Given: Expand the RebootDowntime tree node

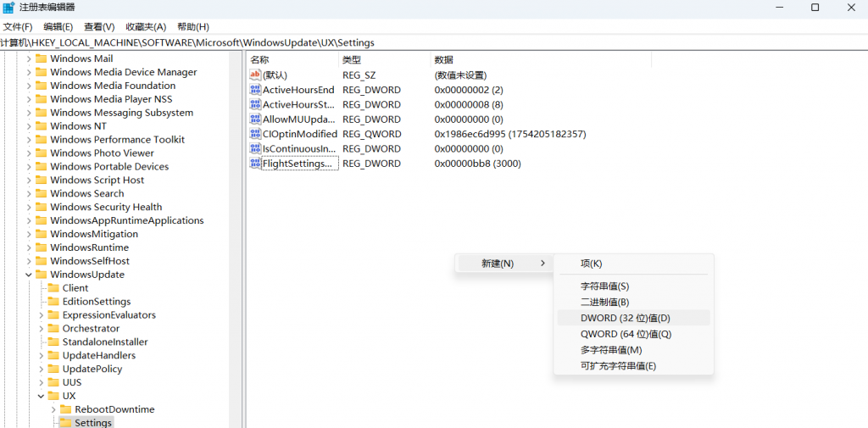Looking at the screenshot, I should tap(53, 409).
